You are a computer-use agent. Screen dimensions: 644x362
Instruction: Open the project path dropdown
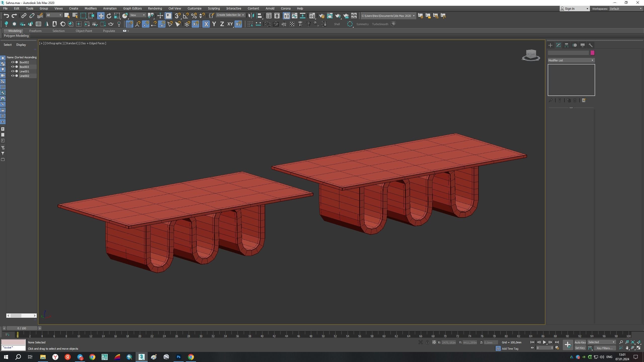(388, 16)
